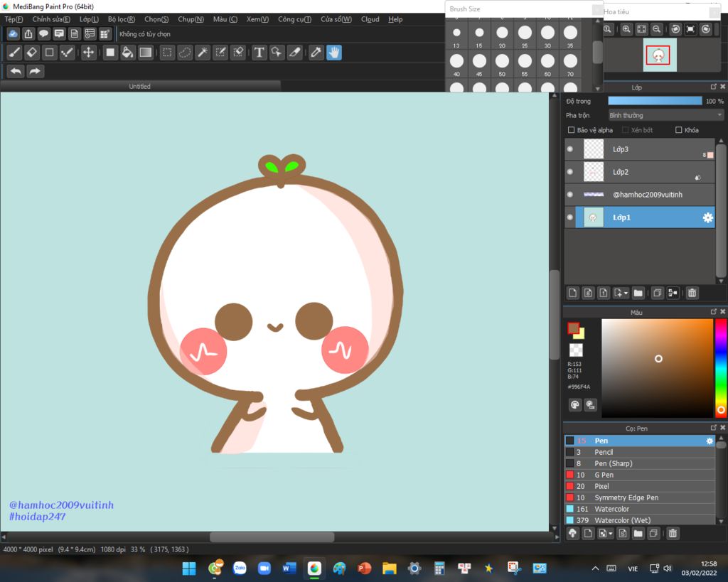The width and height of the screenshot is (728, 582).
Task: Enable the Bảo vệ alpha checkbox
Action: [x=571, y=130]
